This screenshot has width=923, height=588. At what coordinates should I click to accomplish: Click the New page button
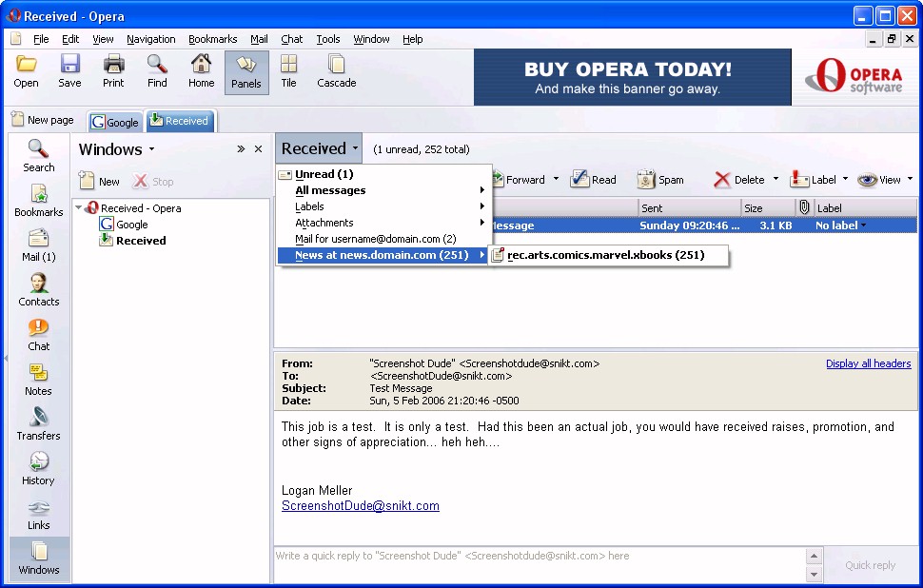[43, 120]
